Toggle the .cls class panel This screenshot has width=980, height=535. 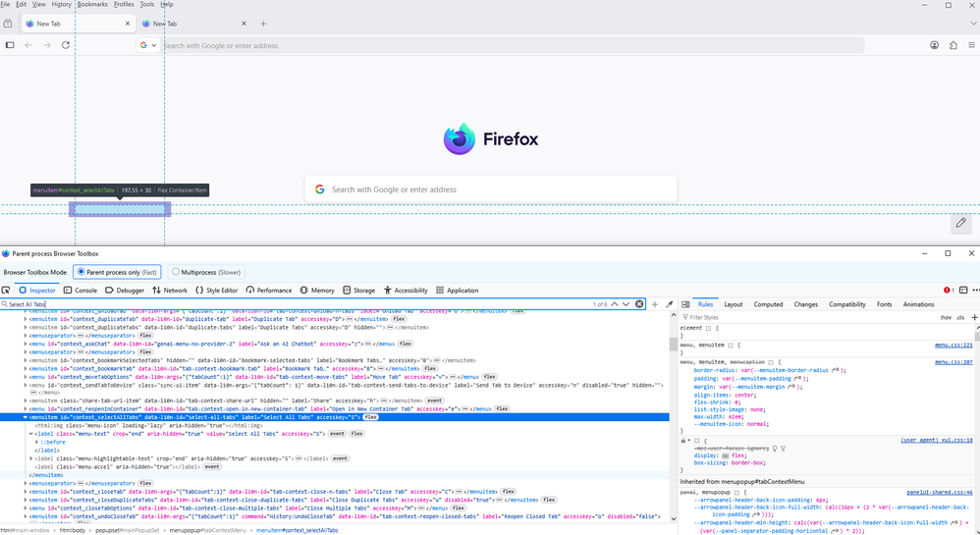click(x=960, y=318)
